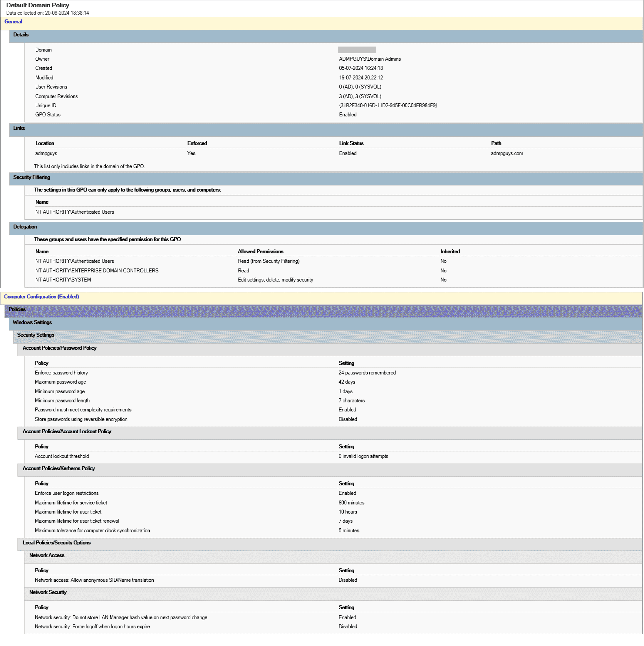Viewport: 644px width, 646px height.
Task: Select the Enforce password history policy row
Action: (62, 372)
